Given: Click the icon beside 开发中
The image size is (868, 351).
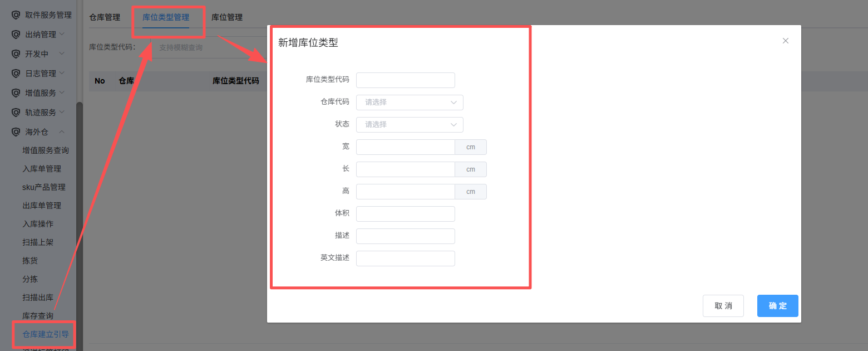Looking at the screenshot, I should [x=16, y=54].
